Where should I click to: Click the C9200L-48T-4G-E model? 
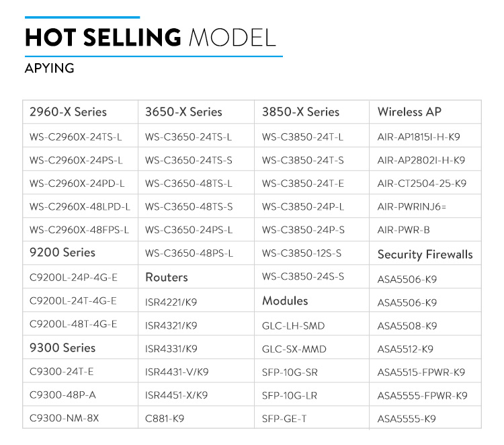tap(73, 324)
